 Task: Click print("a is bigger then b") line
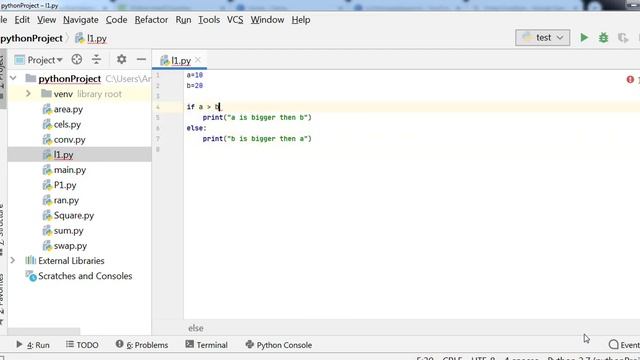(257, 118)
